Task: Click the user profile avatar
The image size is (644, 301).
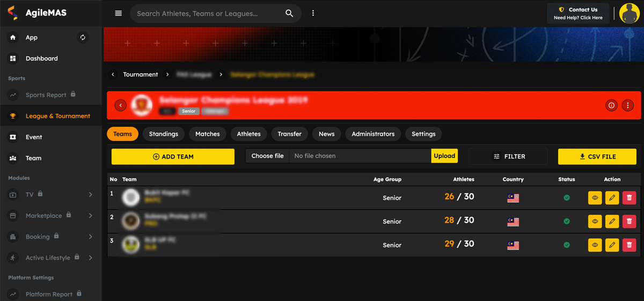Action: point(630,13)
